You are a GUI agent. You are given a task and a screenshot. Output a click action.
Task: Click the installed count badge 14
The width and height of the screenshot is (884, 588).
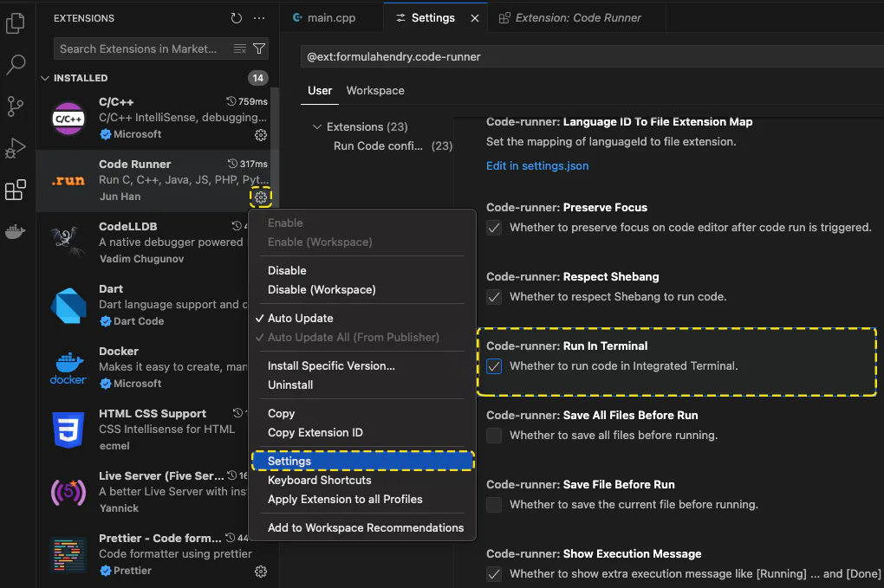(257, 78)
